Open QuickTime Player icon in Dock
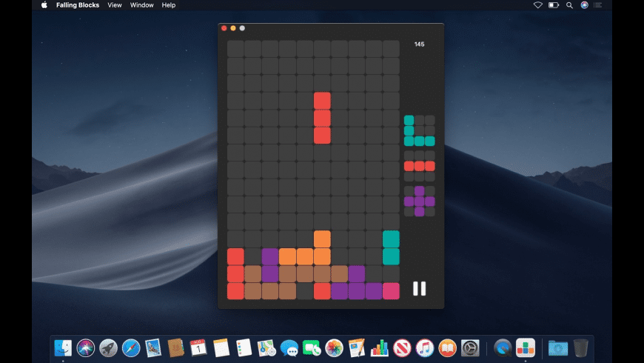Screen dimensions: 644x363 pyautogui.click(x=503, y=348)
